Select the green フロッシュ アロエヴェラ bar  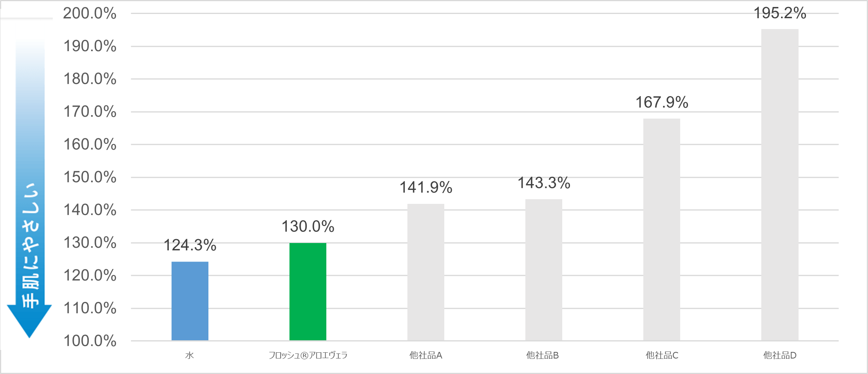[x=308, y=291]
